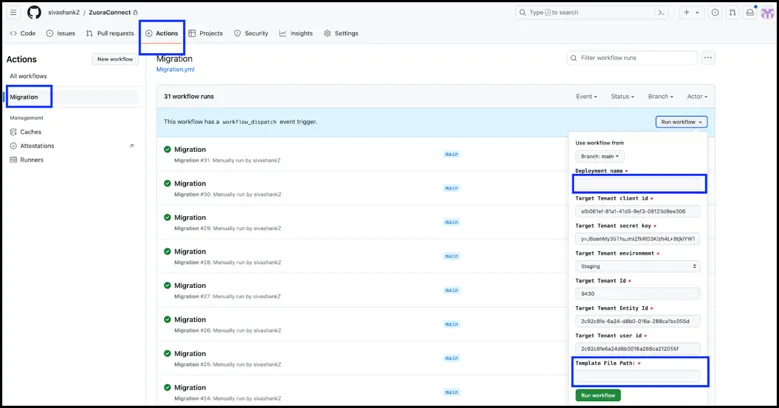Go to GitHub home via Octocat logo
779x408 pixels.
click(x=34, y=12)
